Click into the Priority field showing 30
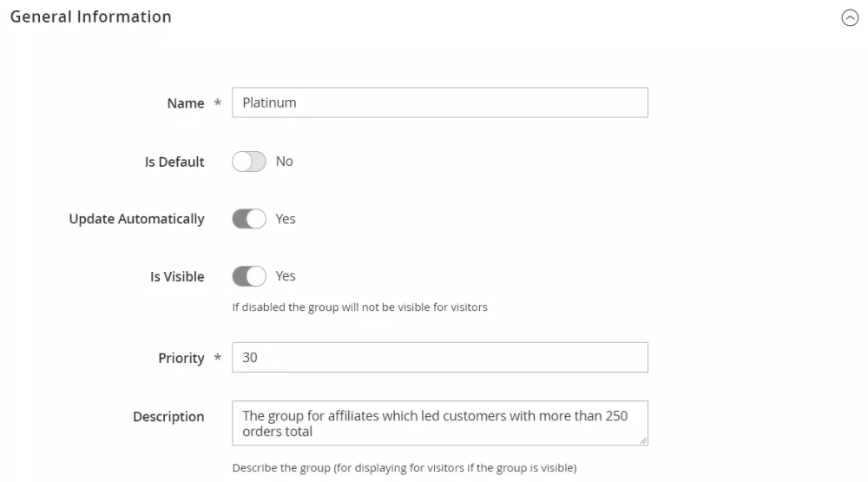The width and height of the screenshot is (868, 482). (x=439, y=358)
